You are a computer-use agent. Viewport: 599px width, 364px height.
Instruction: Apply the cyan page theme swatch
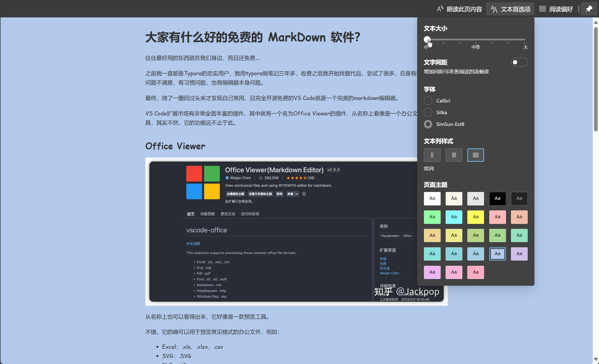pyautogui.click(x=454, y=217)
